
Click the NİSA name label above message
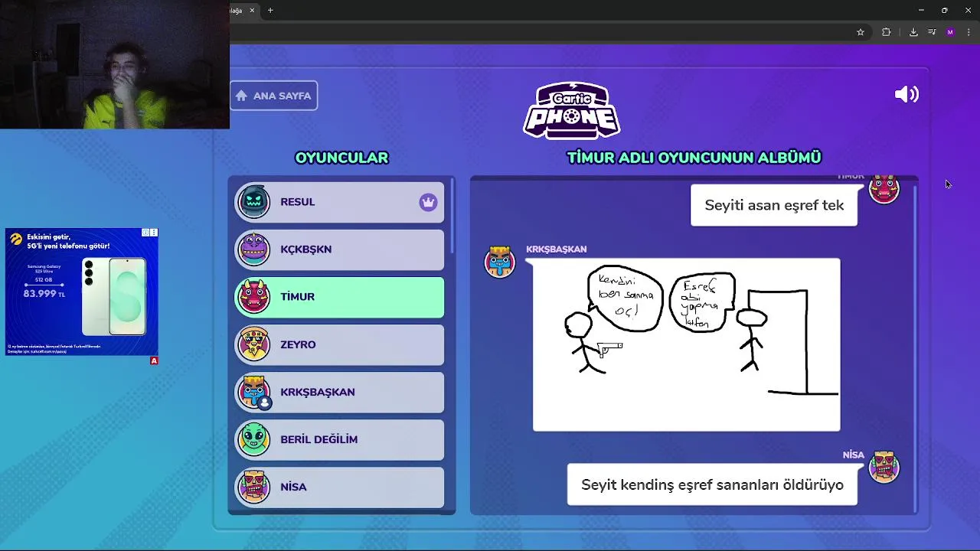point(854,455)
